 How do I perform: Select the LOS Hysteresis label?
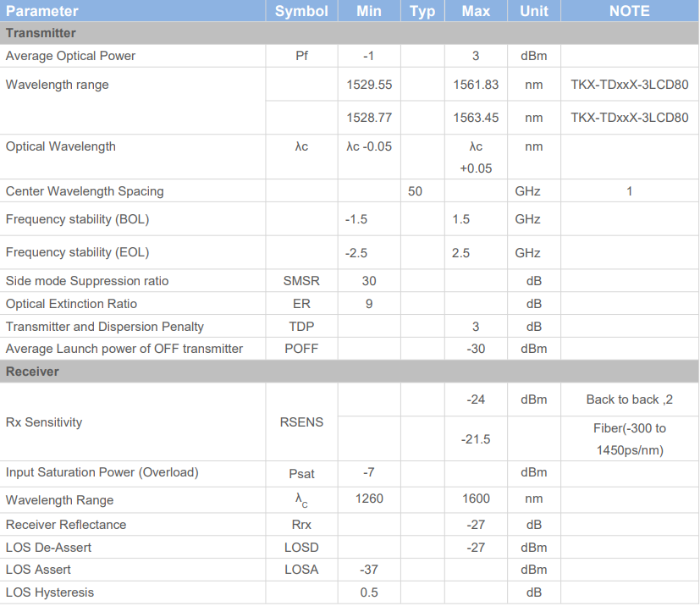(50, 592)
